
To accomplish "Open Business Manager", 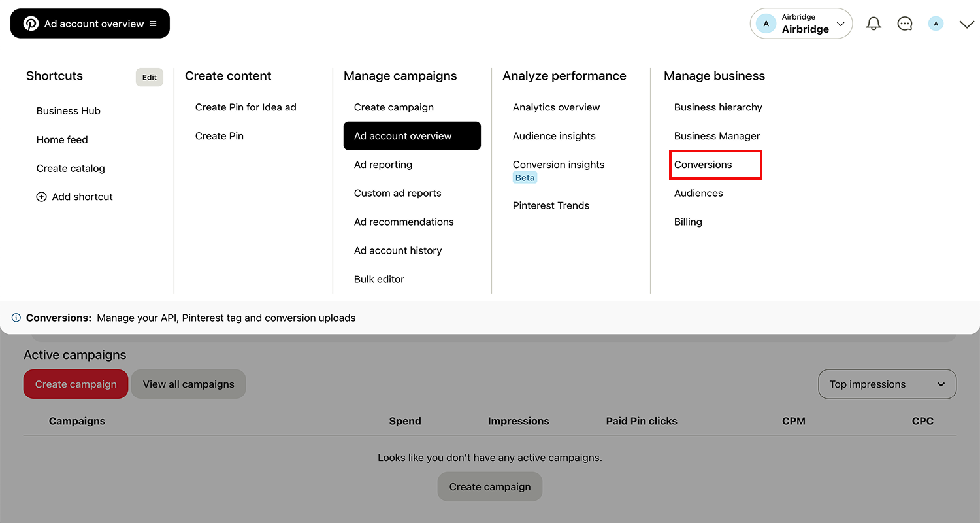I will tap(717, 136).
